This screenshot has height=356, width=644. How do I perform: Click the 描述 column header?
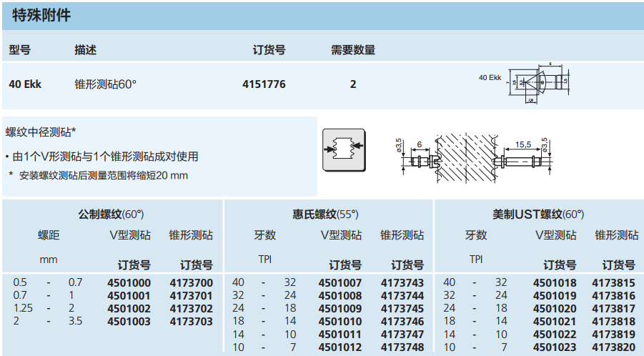point(85,50)
